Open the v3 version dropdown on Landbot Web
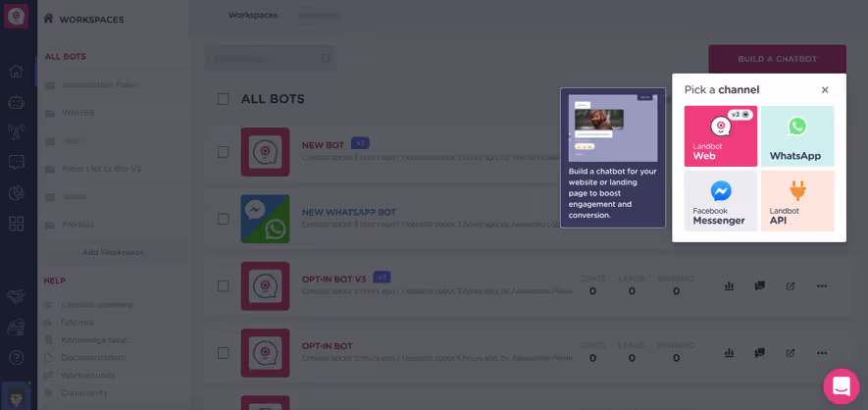Image resolution: width=868 pixels, height=410 pixels. click(x=740, y=115)
